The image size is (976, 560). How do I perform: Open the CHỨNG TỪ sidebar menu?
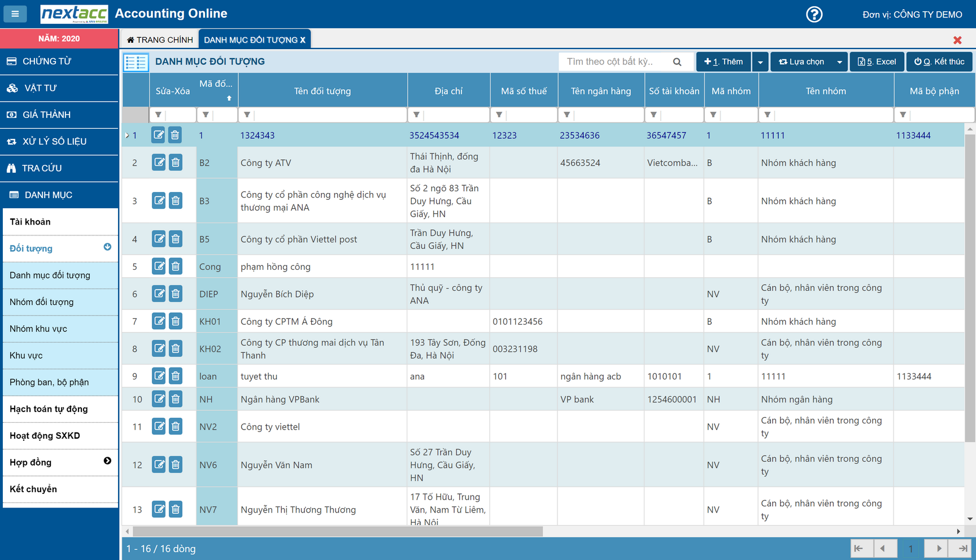(x=59, y=61)
